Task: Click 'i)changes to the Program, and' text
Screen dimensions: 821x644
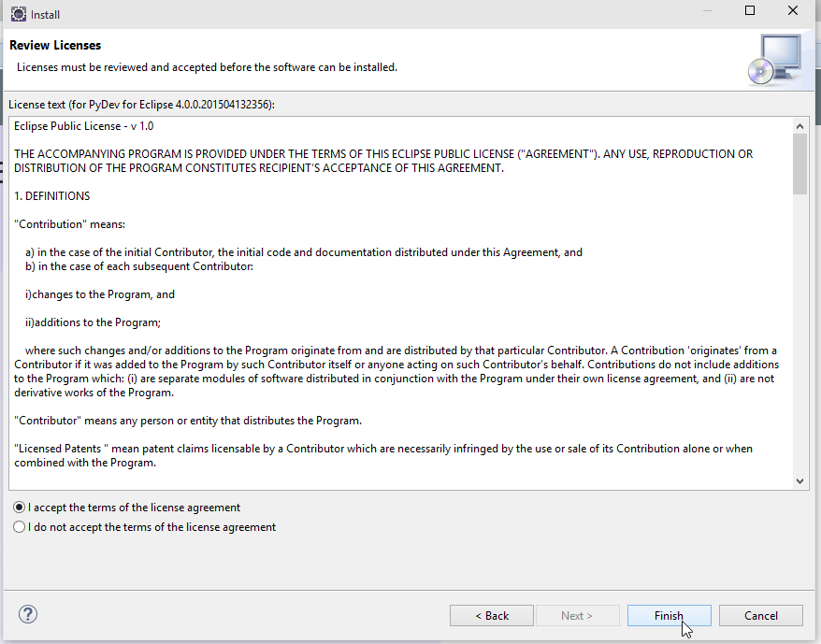Action: pyautogui.click(x=100, y=294)
